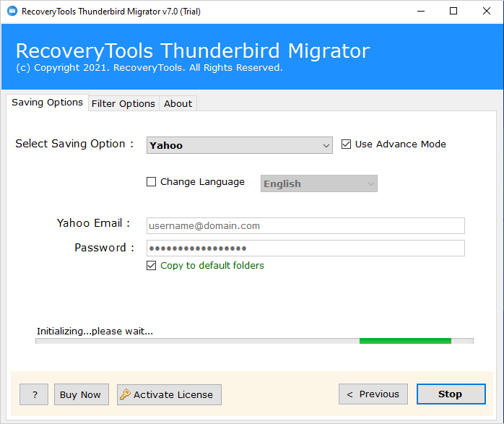Close the Thunderbird Migrator window
The height and width of the screenshot is (424, 504).
[487, 12]
